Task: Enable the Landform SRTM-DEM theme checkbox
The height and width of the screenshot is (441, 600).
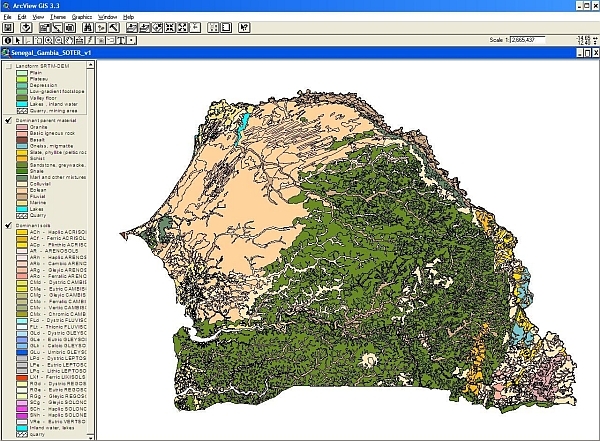Action: pyautogui.click(x=9, y=65)
